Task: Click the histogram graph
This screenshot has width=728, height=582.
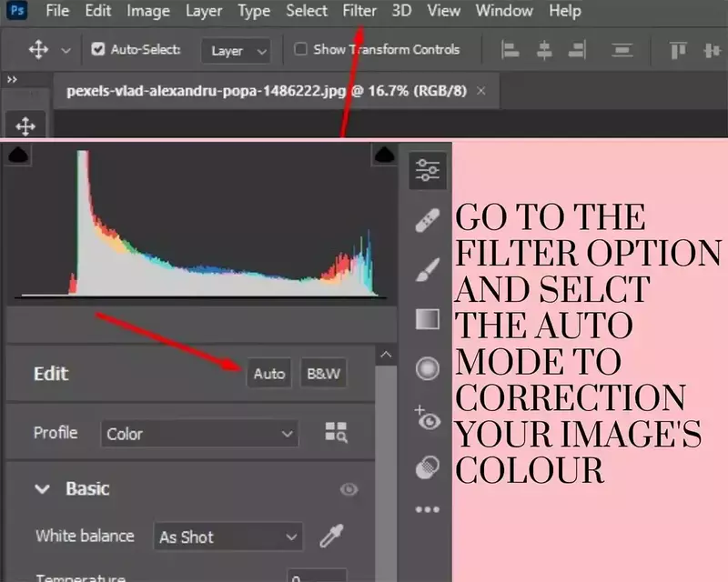Action: 201,223
